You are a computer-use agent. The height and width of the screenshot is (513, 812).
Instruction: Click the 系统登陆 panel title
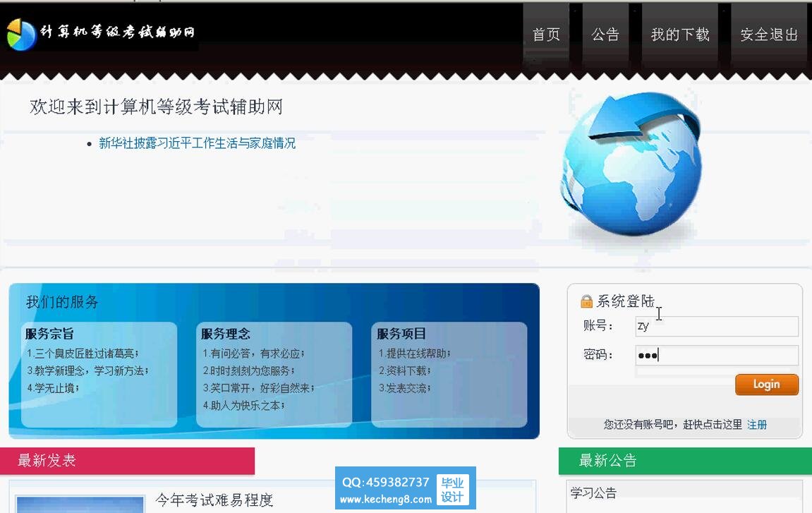[626, 301]
